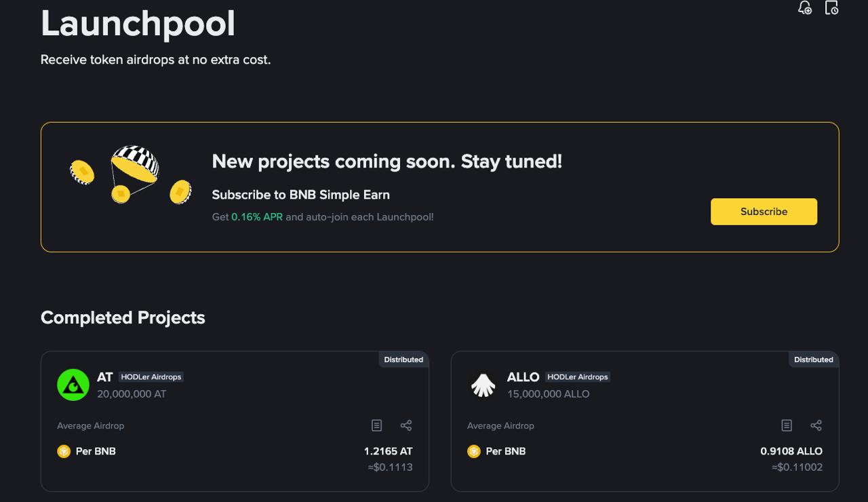868x502 pixels.
Task: Click the Distributed badge on ALLO card
Action: [x=814, y=360]
